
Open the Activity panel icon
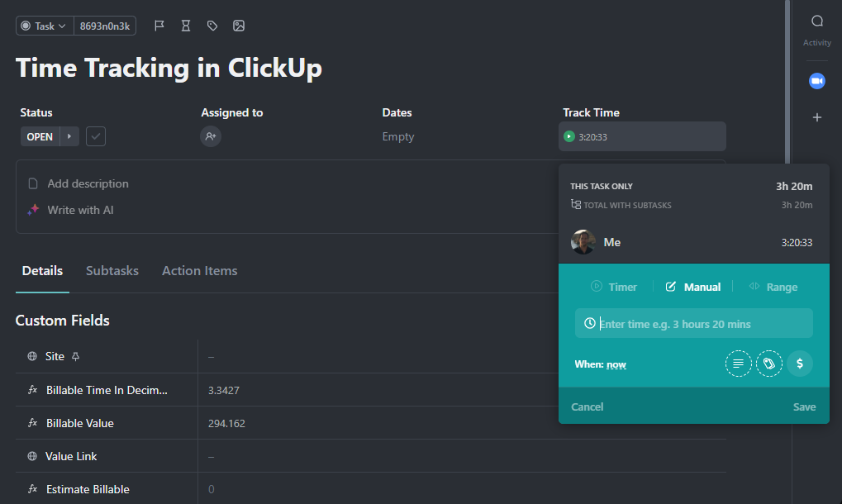[816, 21]
